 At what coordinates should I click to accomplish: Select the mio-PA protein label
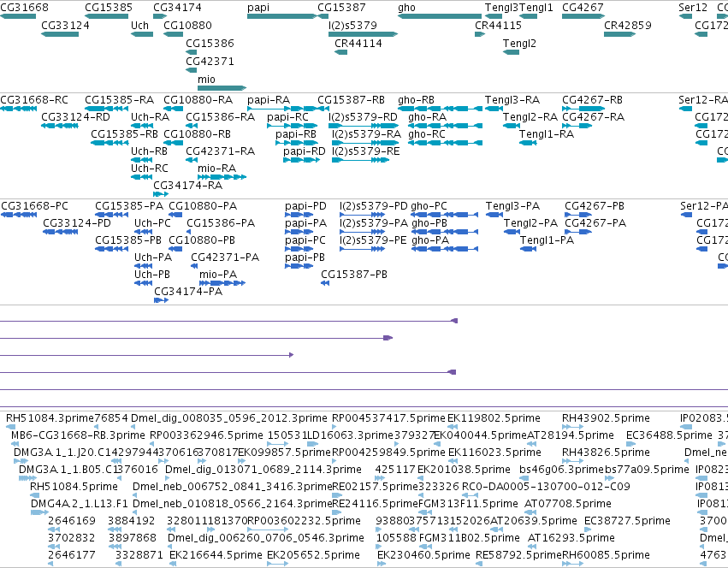coord(218,275)
